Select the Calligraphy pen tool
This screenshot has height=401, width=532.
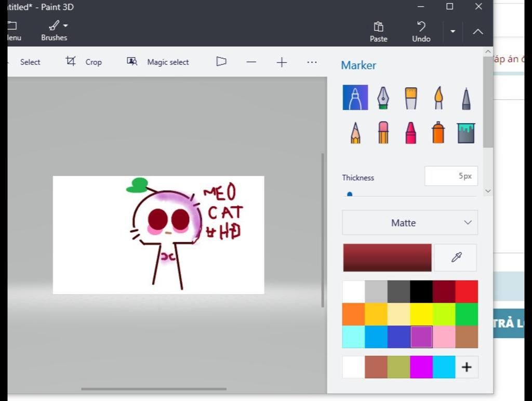(383, 98)
